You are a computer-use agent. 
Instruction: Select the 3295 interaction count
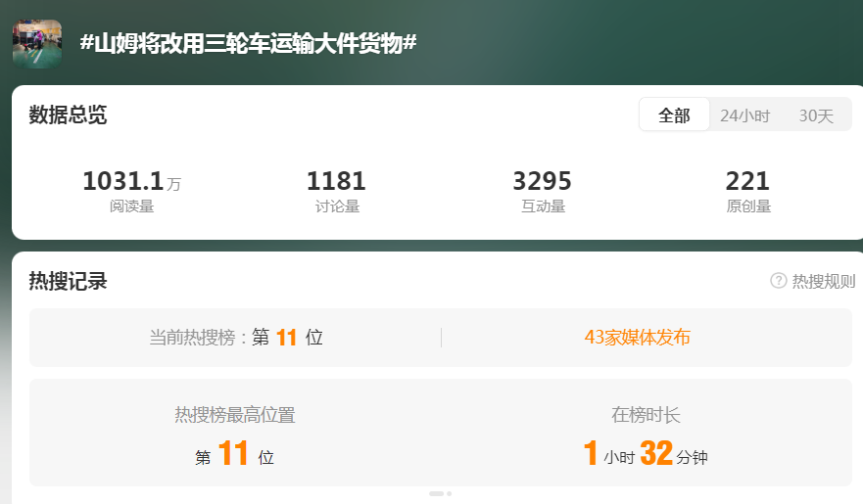[x=542, y=182]
